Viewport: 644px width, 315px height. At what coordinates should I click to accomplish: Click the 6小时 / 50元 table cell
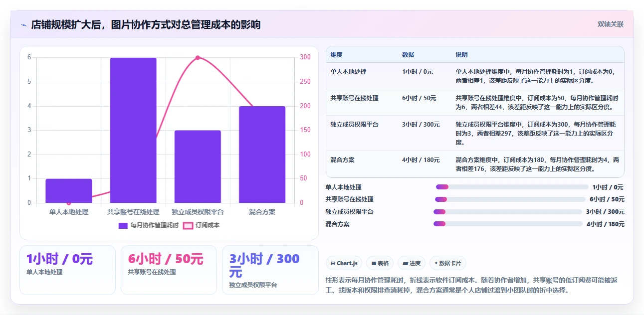coord(419,98)
